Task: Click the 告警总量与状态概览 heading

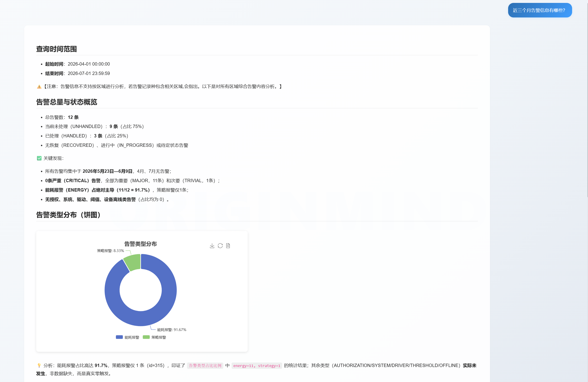Action: (x=67, y=102)
